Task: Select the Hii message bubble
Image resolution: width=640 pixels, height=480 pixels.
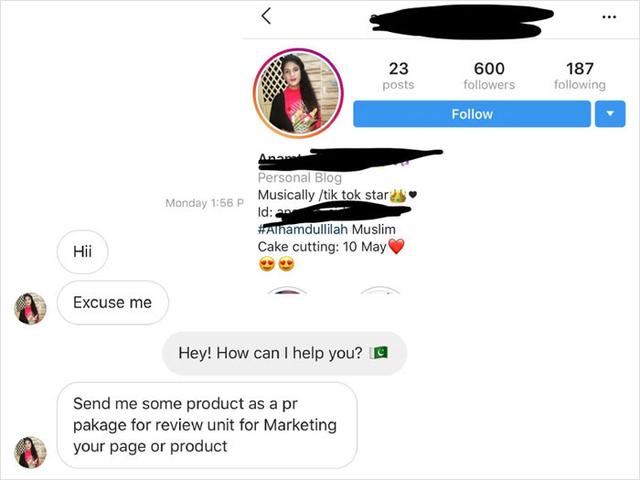Action: tap(82, 252)
